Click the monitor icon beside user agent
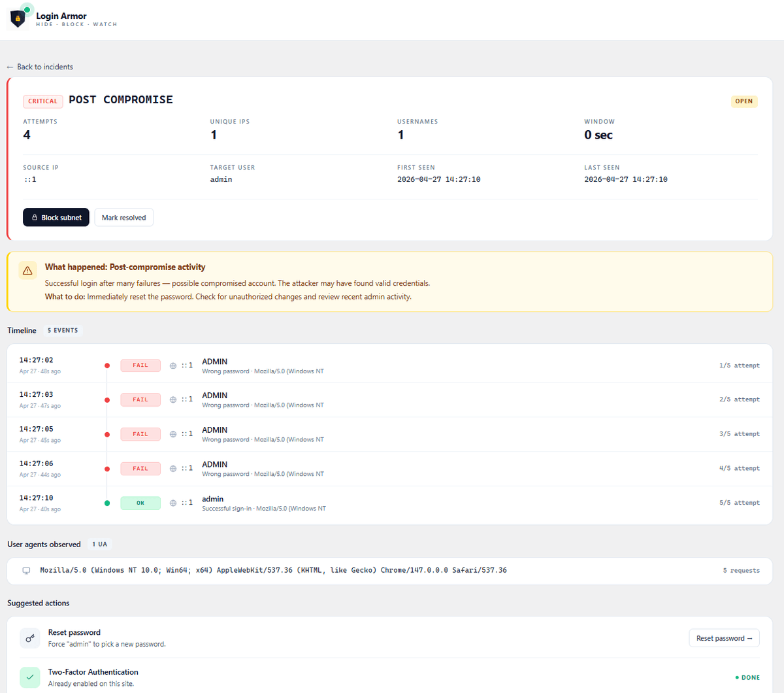 point(27,571)
